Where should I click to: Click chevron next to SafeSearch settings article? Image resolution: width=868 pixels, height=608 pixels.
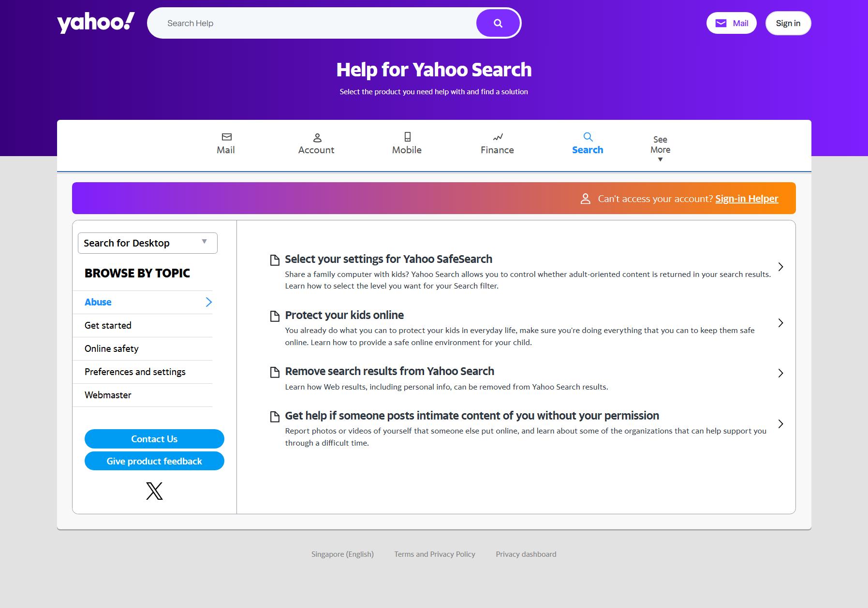coord(780,267)
